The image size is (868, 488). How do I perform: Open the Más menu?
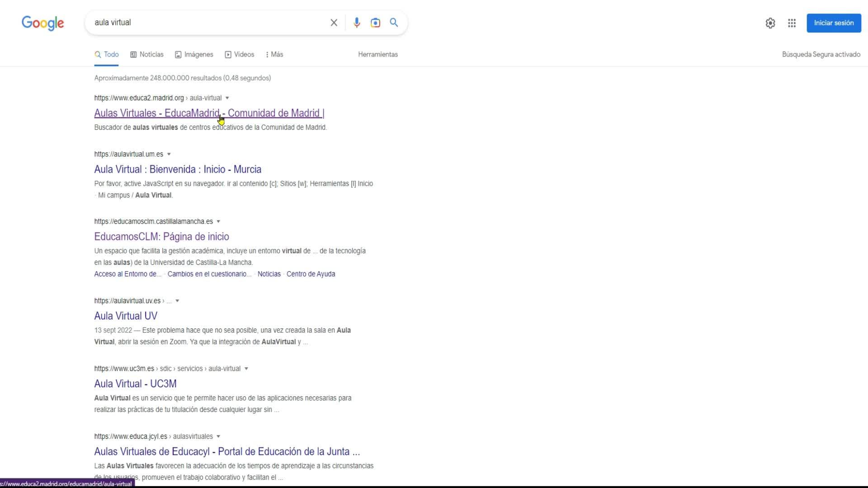274,55
